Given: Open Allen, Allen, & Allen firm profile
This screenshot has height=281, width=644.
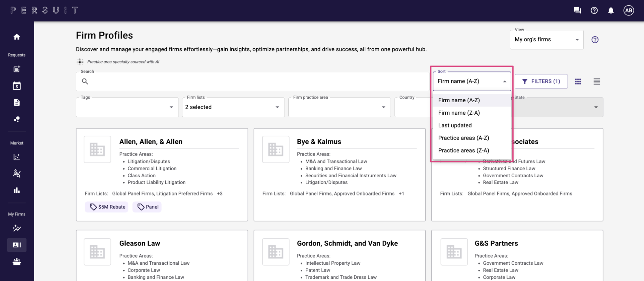Looking at the screenshot, I should [151, 142].
